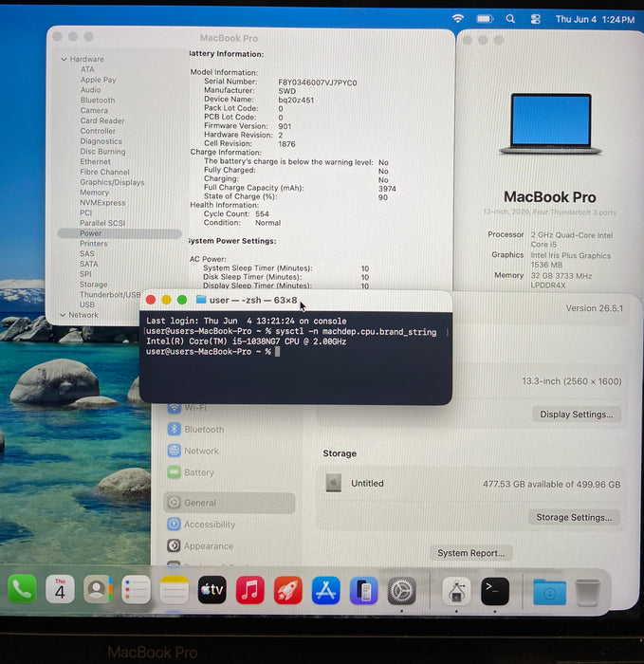The height and width of the screenshot is (664, 644).
Task: Select SATA in the Hardware list
Action: (88, 264)
